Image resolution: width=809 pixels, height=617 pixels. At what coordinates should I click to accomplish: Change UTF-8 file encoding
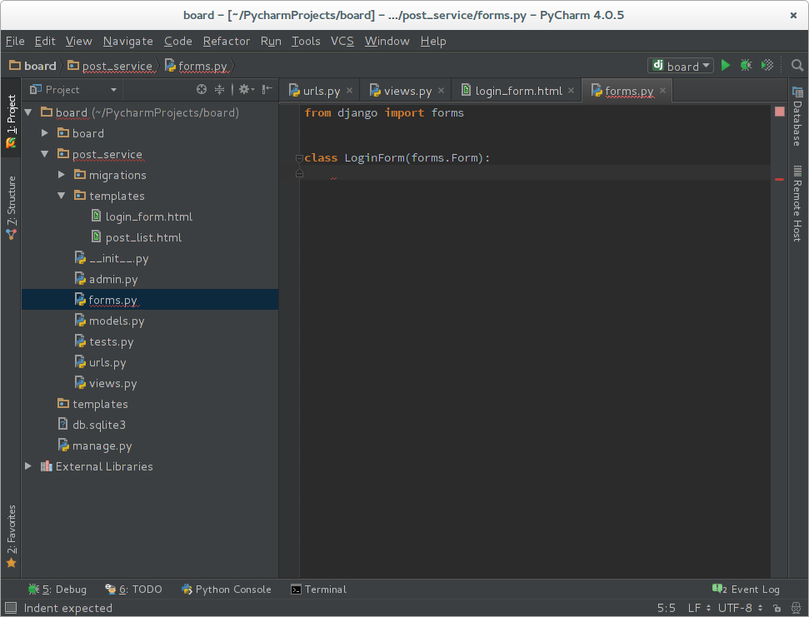click(x=740, y=608)
